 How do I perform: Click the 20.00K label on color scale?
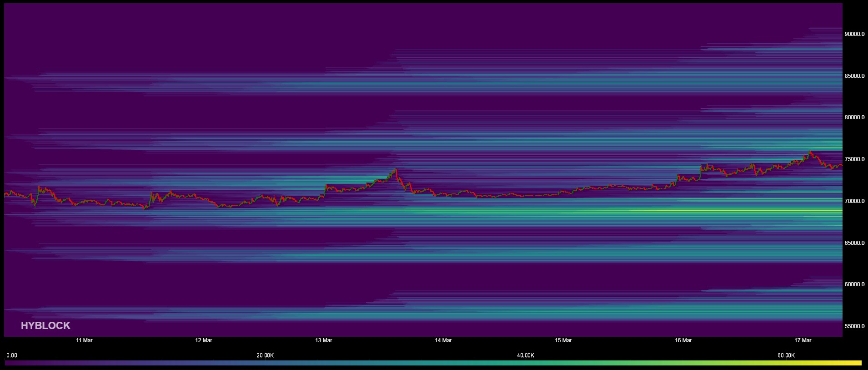pos(265,355)
